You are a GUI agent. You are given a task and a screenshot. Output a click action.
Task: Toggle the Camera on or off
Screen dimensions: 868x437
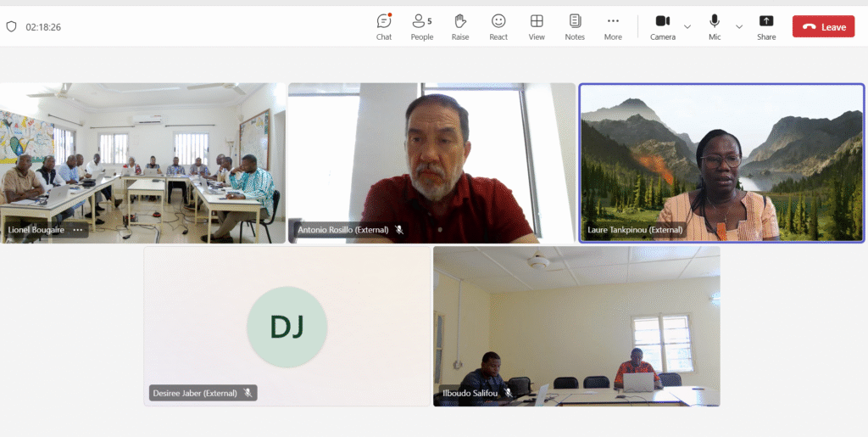click(662, 26)
